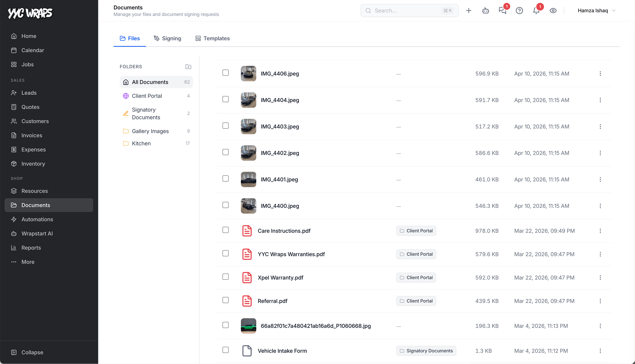Open the Gallery Images folder

point(156,131)
